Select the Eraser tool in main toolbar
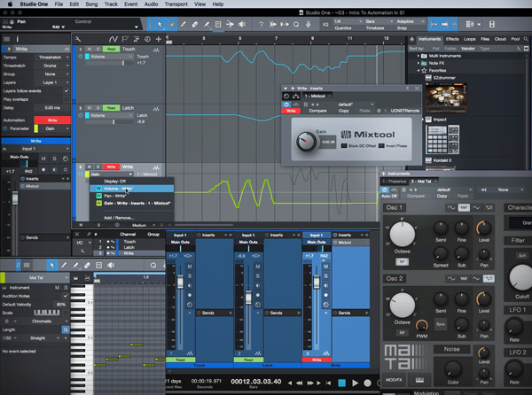532x395 pixels. click(x=194, y=25)
